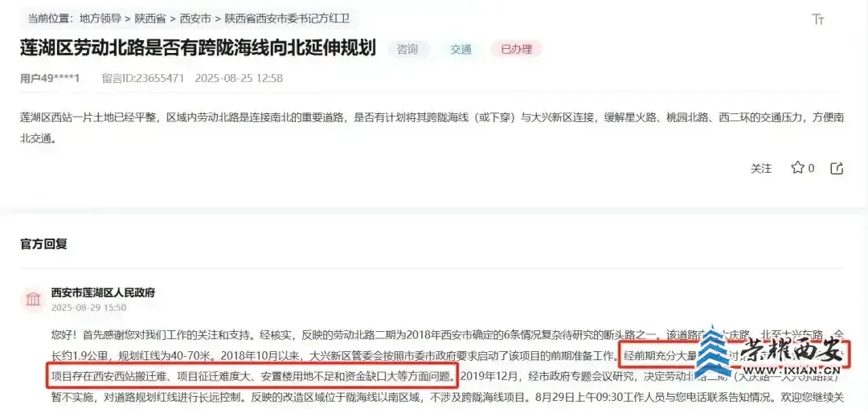
Task: Open 陕西省 breadcrumb link
Action: click(150, 18)
